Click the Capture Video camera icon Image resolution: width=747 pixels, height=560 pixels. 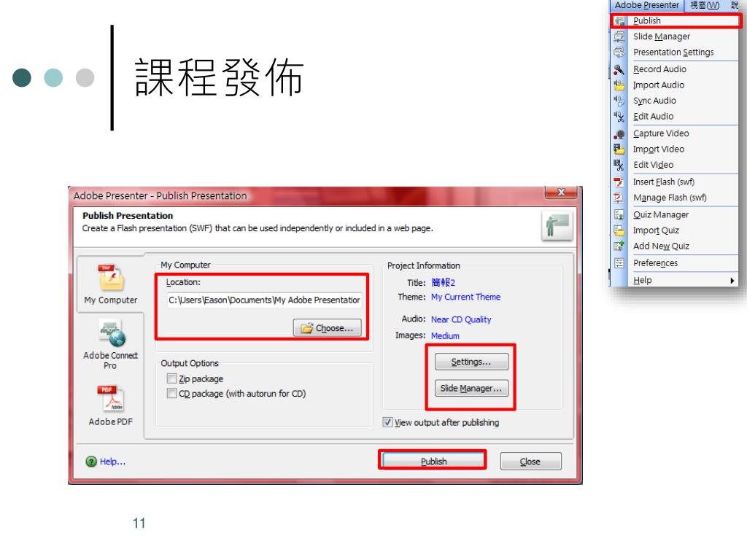pyautogui.click(x=619, y=134)
